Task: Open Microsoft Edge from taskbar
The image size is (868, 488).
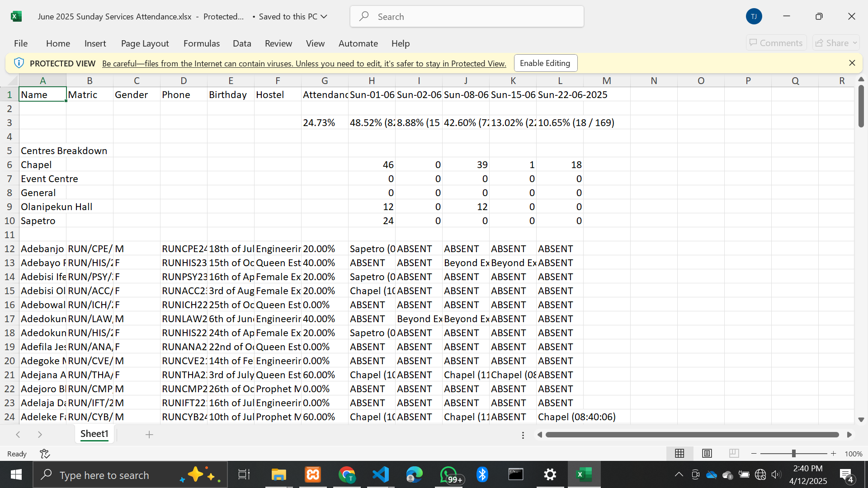Action: click(414, 474)
